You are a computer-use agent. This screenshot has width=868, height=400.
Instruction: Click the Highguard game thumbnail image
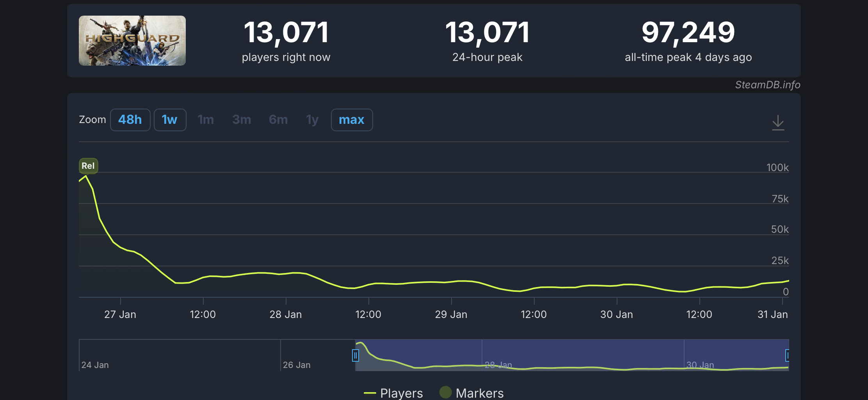click(x=132, y=41)
